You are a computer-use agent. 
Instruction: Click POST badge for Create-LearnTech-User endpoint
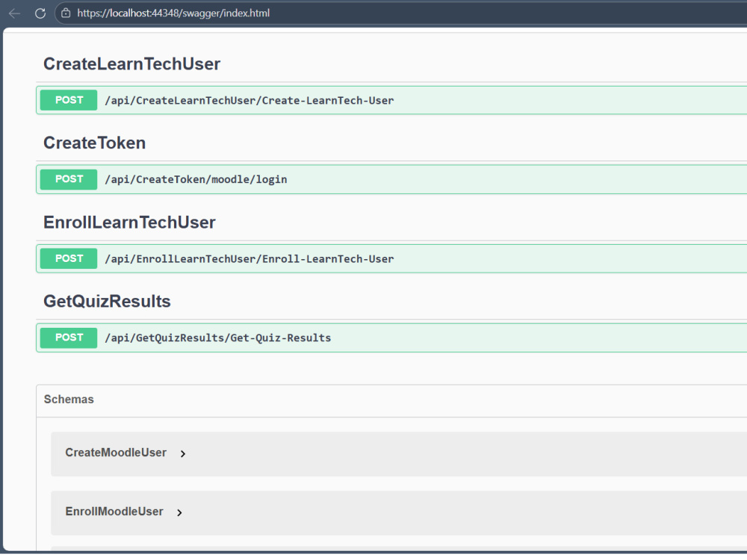coord(69,100)
